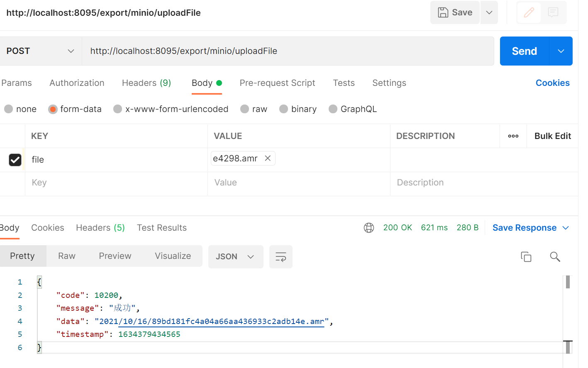Click Bulk Edit
The width and height of the screenshot is (588, 368).
[x=552, y=136]
